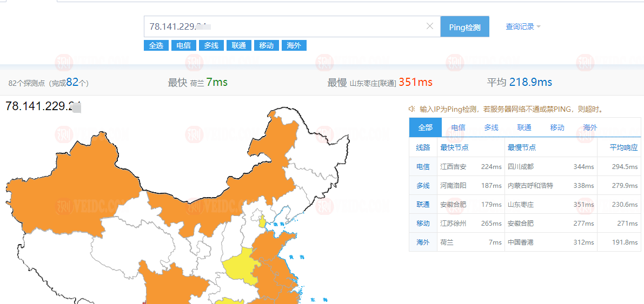Switch to the 多线 tab in results table
This screenshot has height=304, width=644.
(x=491, y=127)
